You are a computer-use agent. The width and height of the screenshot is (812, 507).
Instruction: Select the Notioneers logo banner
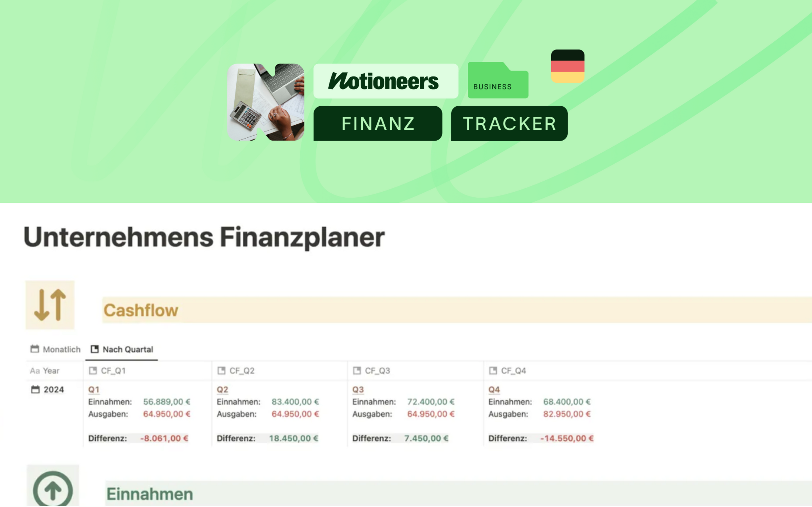[x=385, y=81]
